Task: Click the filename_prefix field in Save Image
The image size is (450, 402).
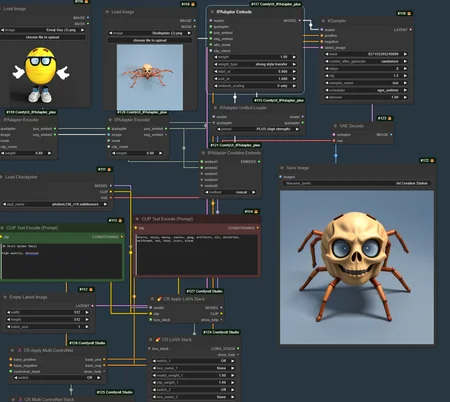Action: coord(357,183)
